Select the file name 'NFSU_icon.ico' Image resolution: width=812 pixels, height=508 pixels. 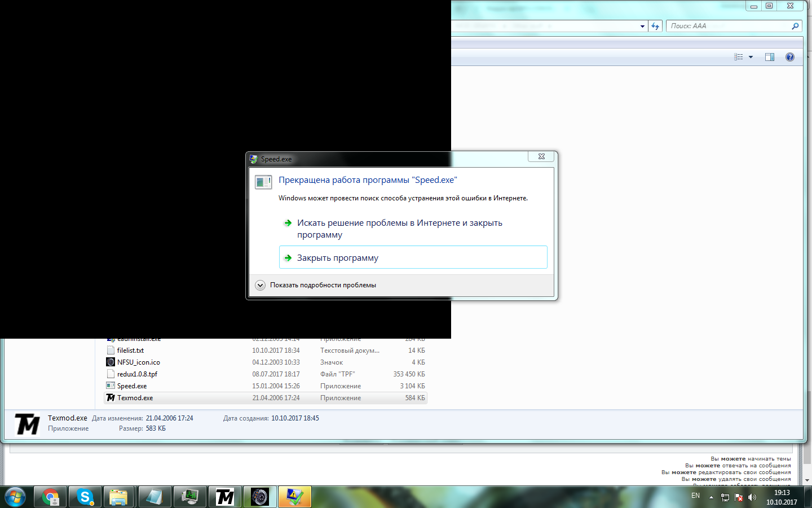coord(139,362)
